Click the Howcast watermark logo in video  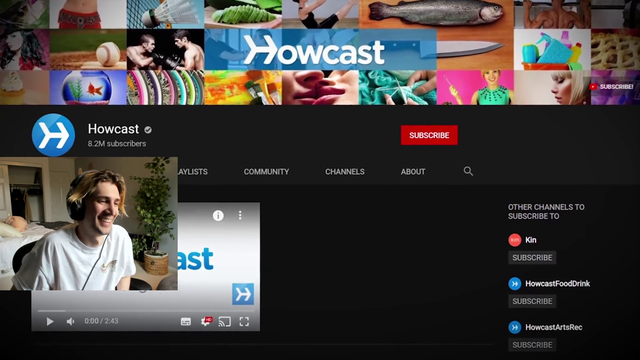coord(243,294)
